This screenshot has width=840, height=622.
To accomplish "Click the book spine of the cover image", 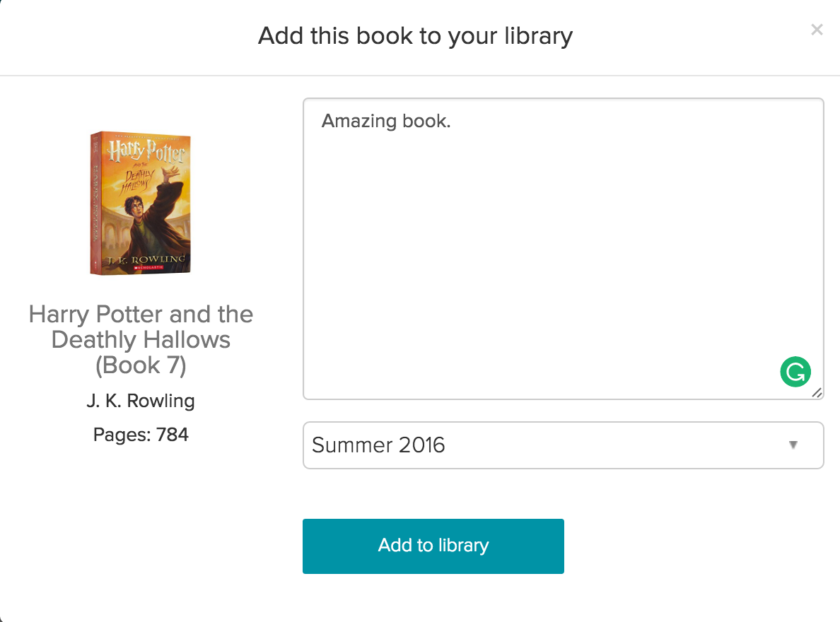I will pos(95,203).
